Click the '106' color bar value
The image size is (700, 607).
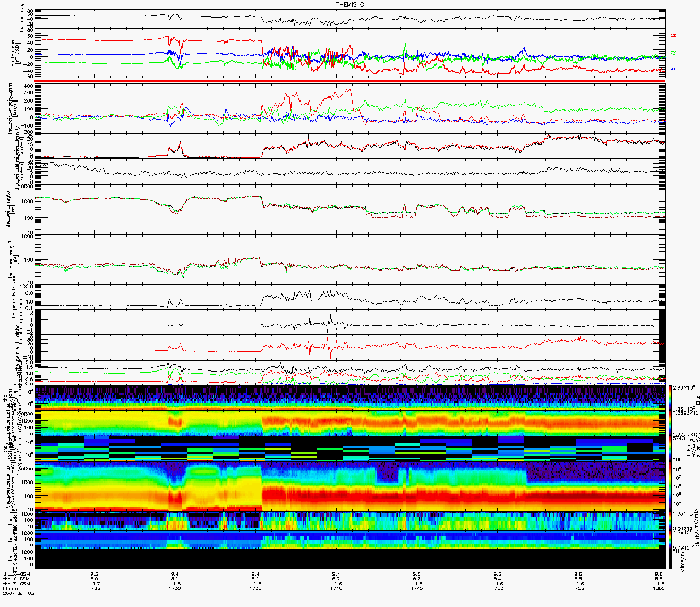(679, 459)
